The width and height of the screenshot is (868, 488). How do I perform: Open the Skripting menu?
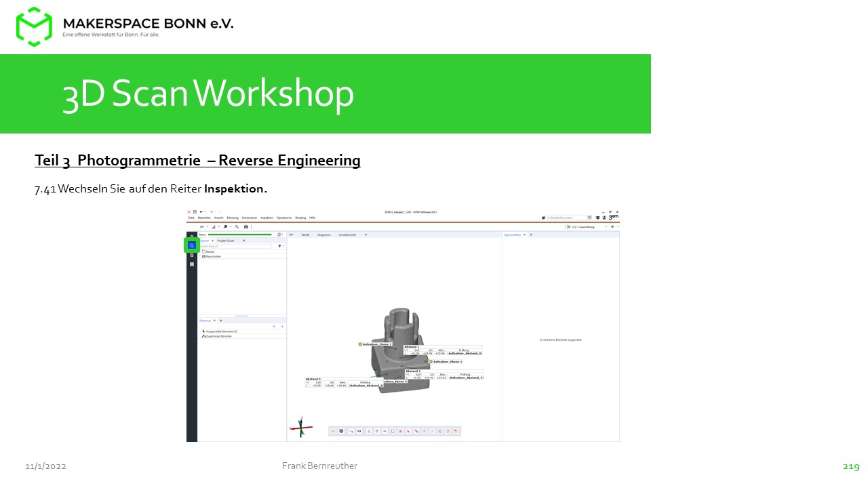tap(300, 218)
